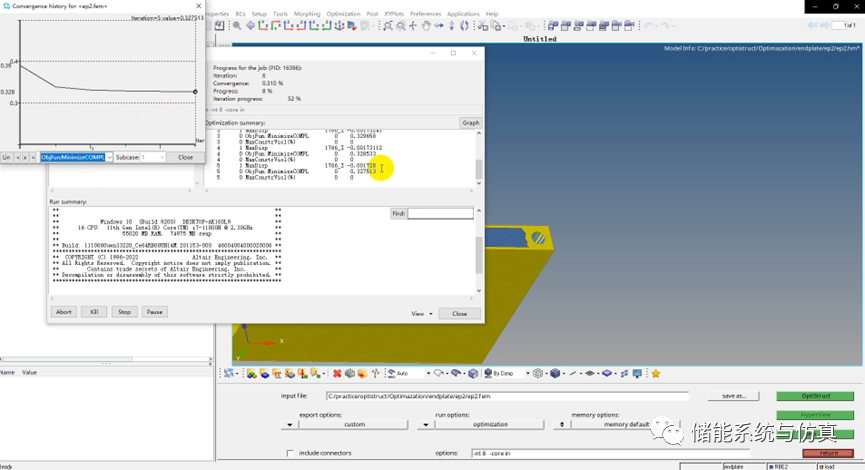
Task: Open the Preferences menu
Action: (425, 14)
